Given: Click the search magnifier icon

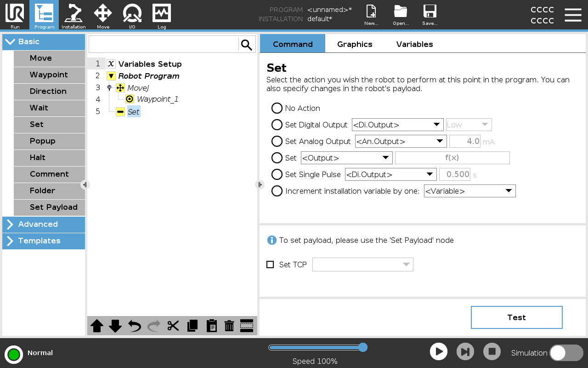Looking at the screenshot, I should click(247, 45).
